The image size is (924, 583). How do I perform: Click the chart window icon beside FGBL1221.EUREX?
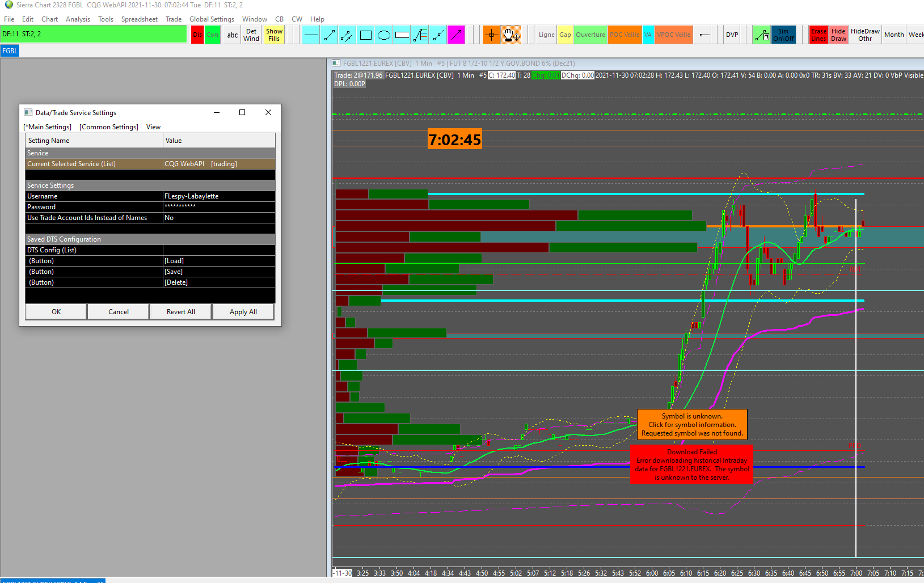[336, 63]
